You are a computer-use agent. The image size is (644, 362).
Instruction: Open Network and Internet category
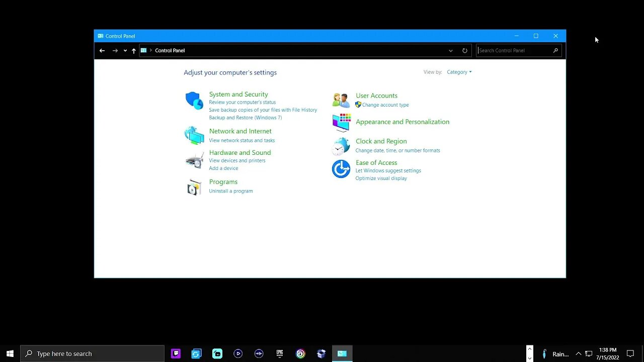pyautogui.click(x=240, y=131)
